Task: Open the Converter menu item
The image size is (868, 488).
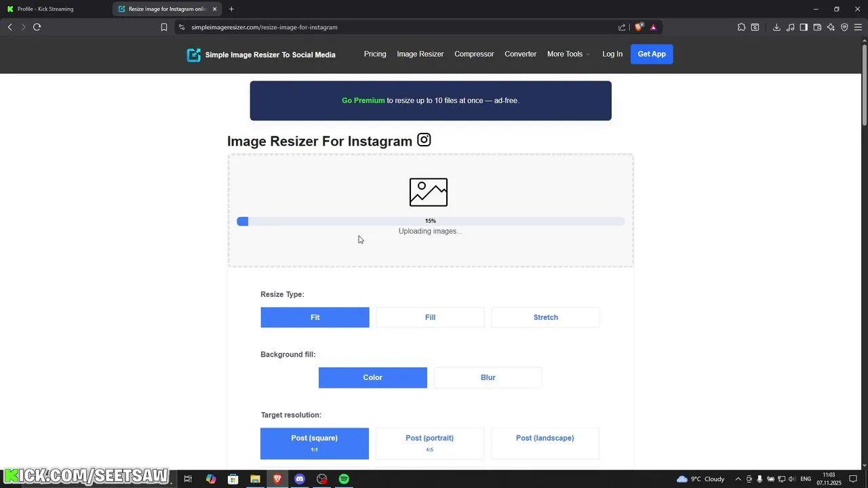Action: tap(521, 54)
